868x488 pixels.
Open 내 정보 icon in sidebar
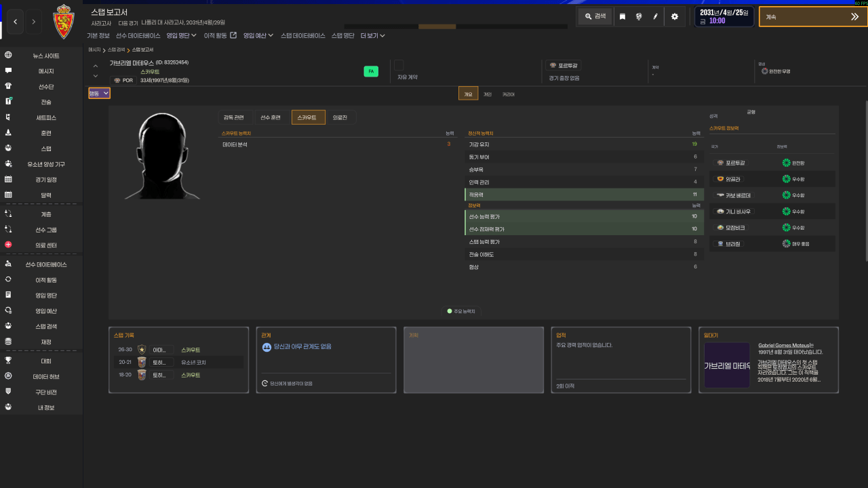coord(8,407)
